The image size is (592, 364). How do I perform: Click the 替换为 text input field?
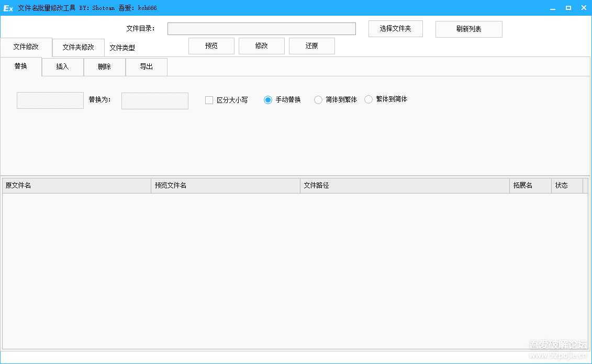click(x=154, y=100)
